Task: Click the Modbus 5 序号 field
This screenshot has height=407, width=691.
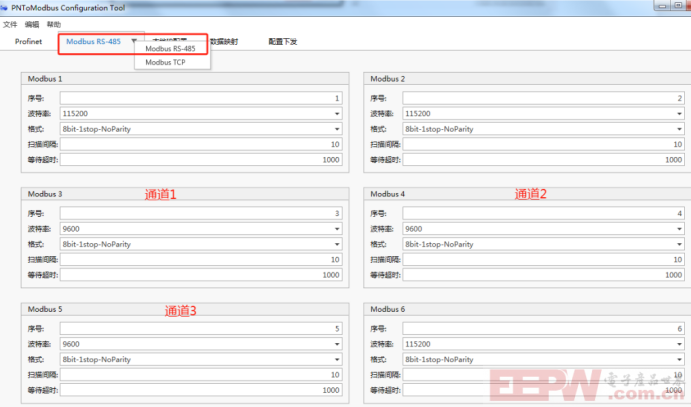Action: click(x=201, y=329)
